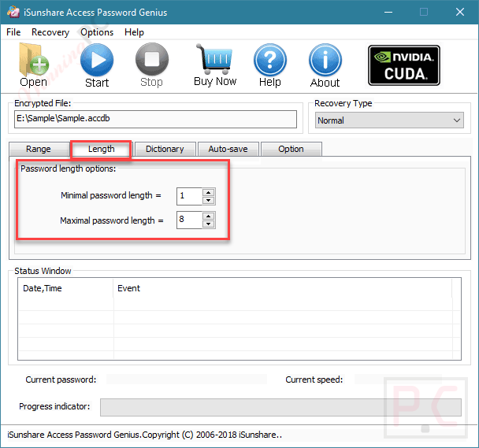Select the Range tab
Screen dimensions: 479x448
(x=39, y=149)
